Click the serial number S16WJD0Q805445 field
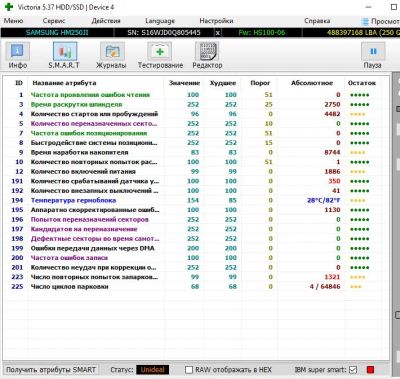This screenshot has height=379, width=400. (x=164, y=33)
